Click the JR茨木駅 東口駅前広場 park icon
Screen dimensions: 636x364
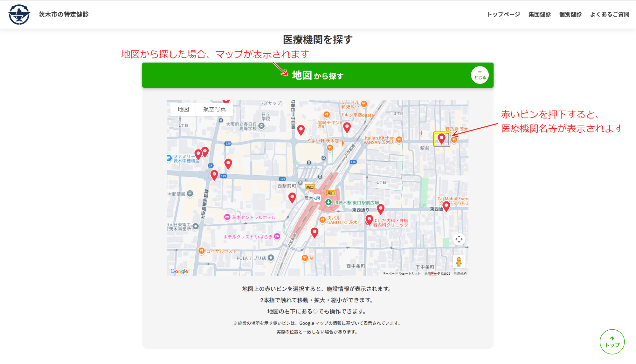328,202
